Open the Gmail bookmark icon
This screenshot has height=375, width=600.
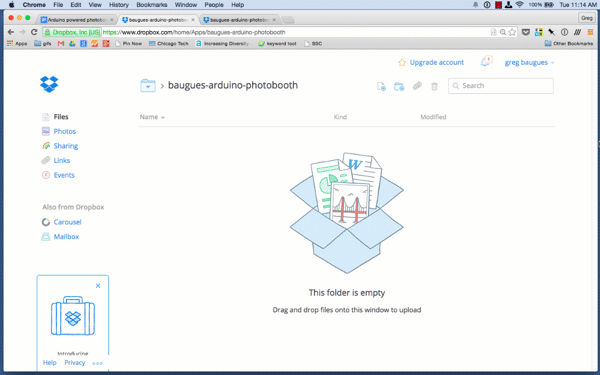point(60,44)
